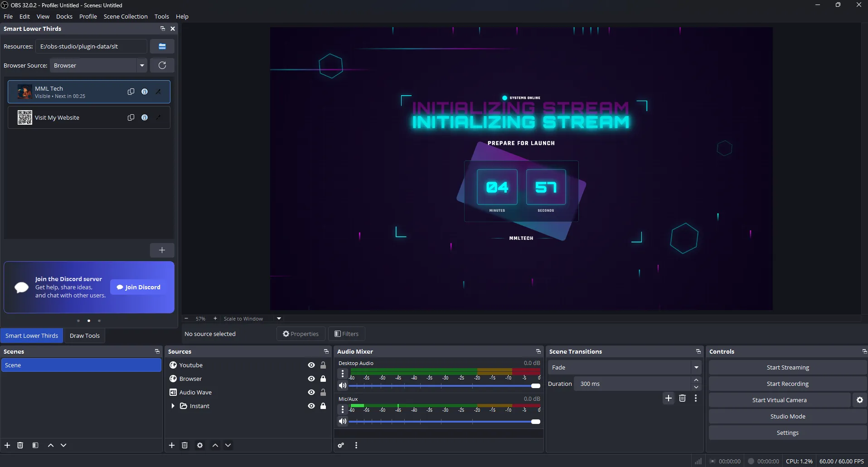Add a new lower third

coord(162,250)
